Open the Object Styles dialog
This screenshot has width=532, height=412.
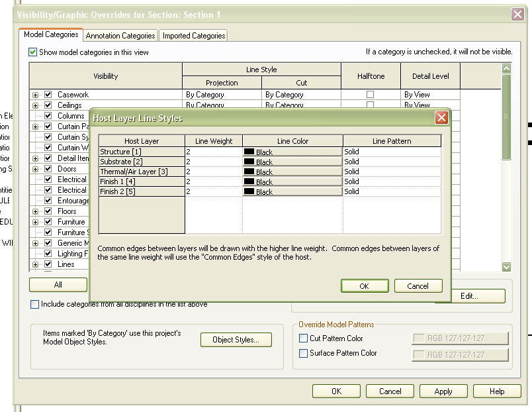tap(236, 340)
